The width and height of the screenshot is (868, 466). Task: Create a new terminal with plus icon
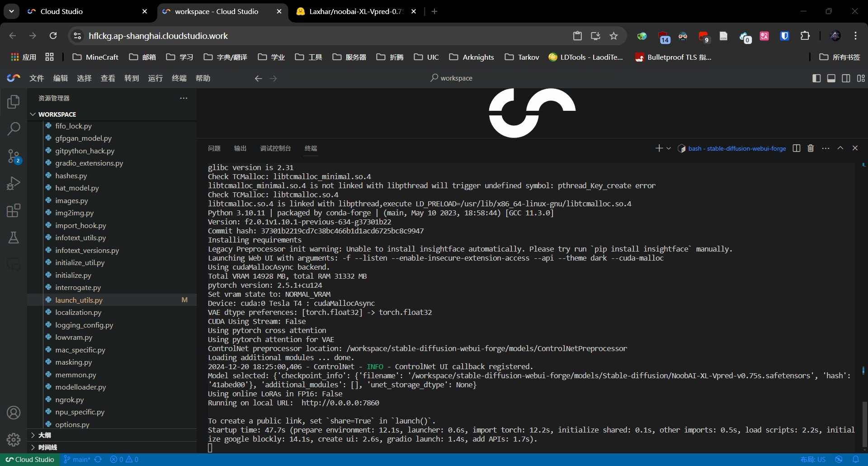point(659,148)
